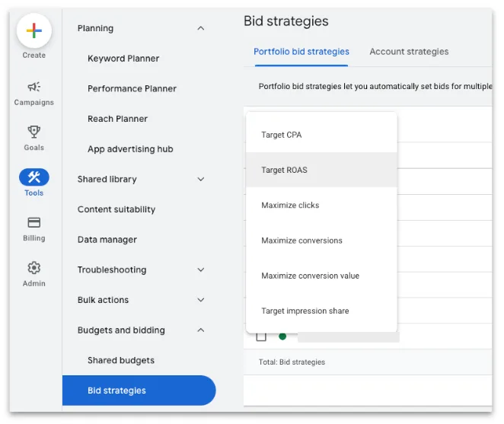504x424 pixels.
Task: Open Keyword Planner
Action: pyautogui.click(x=123, y=59)
